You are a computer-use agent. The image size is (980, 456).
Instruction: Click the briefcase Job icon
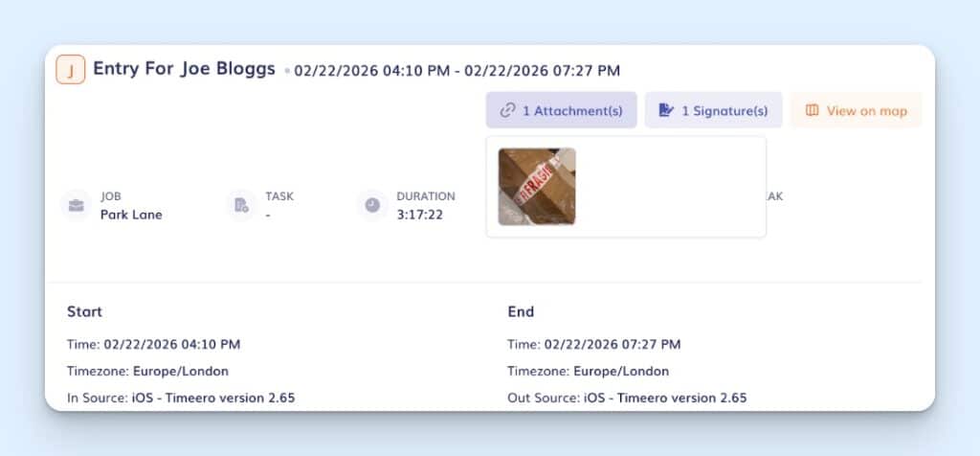[x=76, y=205]
